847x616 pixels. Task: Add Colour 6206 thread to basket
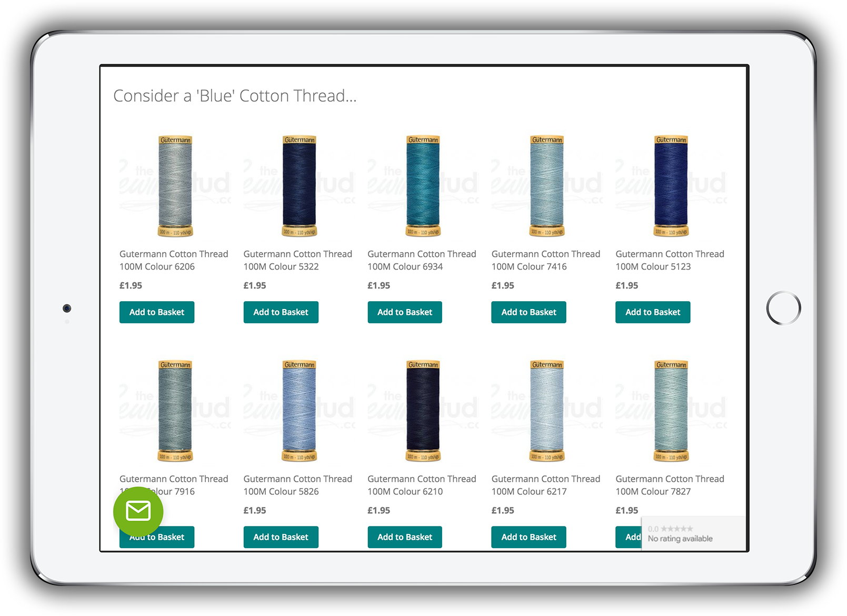(157, 312)
